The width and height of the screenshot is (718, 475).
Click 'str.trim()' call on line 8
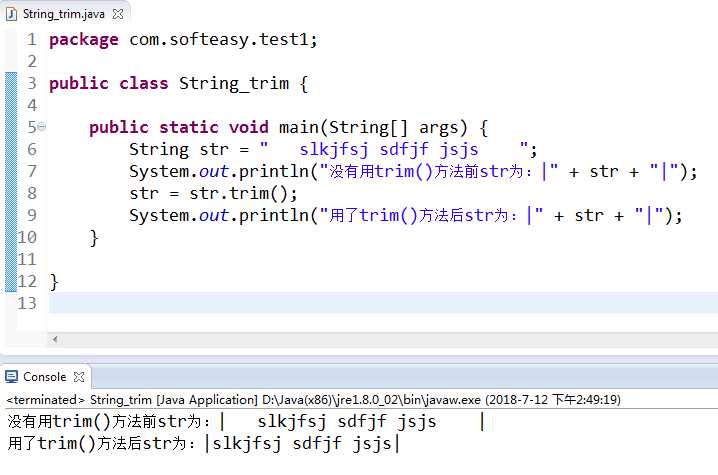[238, 194]
